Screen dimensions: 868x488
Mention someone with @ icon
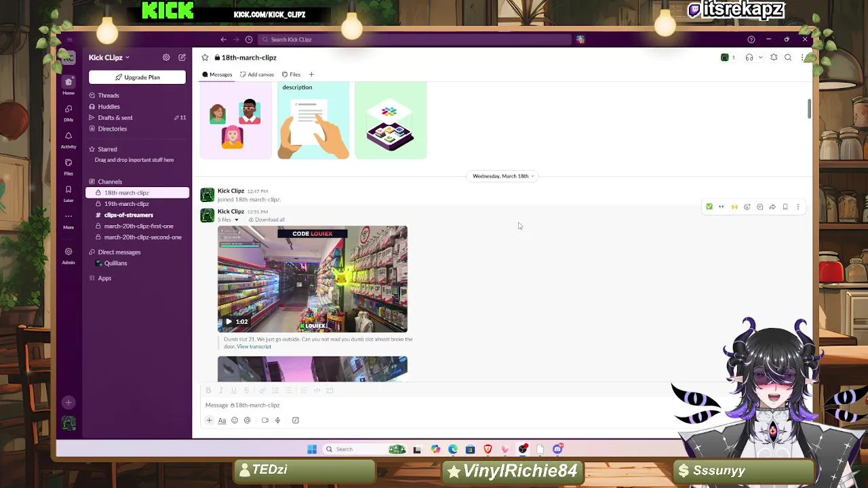(248, 420)
